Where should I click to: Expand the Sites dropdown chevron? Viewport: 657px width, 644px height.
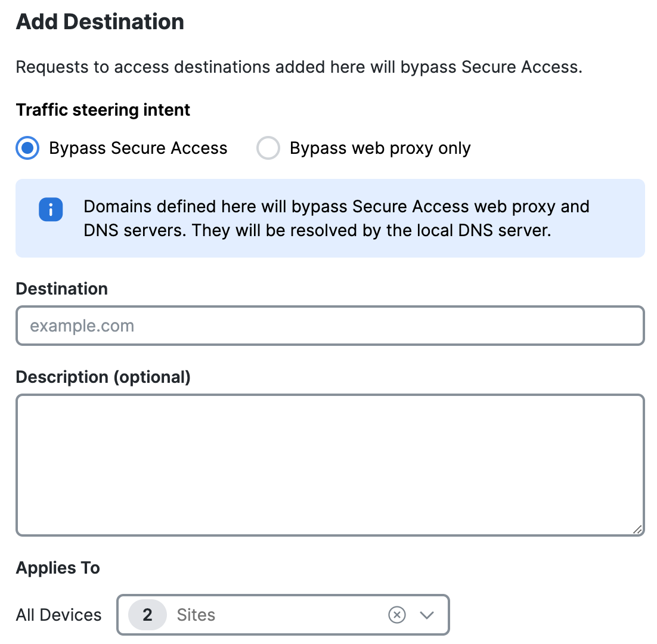click(427, 615)
